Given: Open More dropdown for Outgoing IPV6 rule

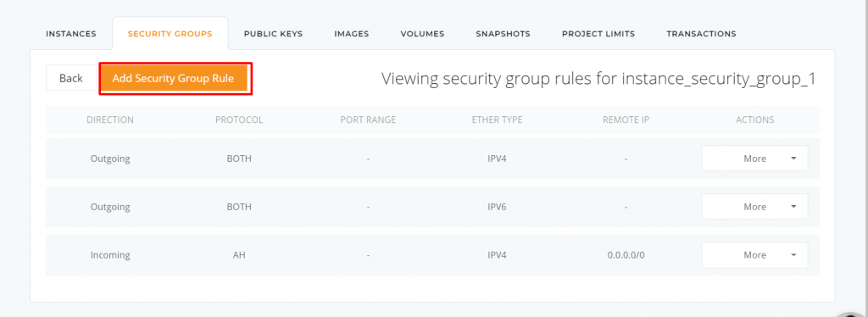Looking at the screenshot, I should [x=754, y=207].
